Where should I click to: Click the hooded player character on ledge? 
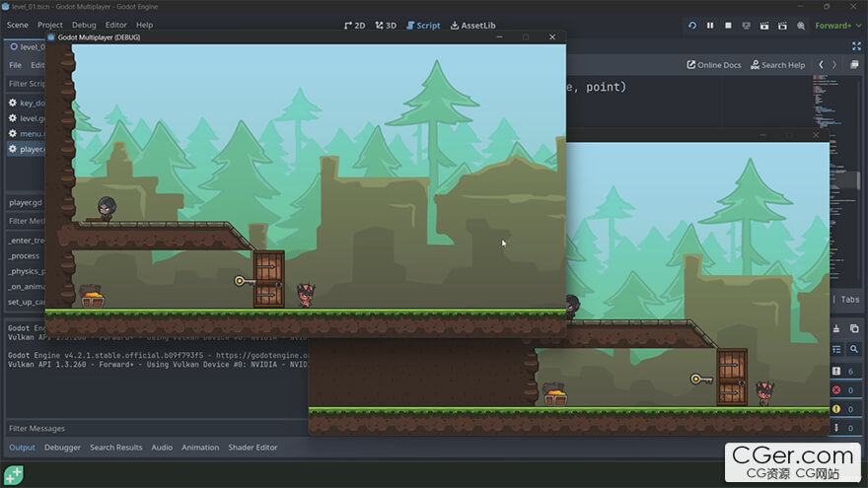pyautogui.click(x=107, y=209)
